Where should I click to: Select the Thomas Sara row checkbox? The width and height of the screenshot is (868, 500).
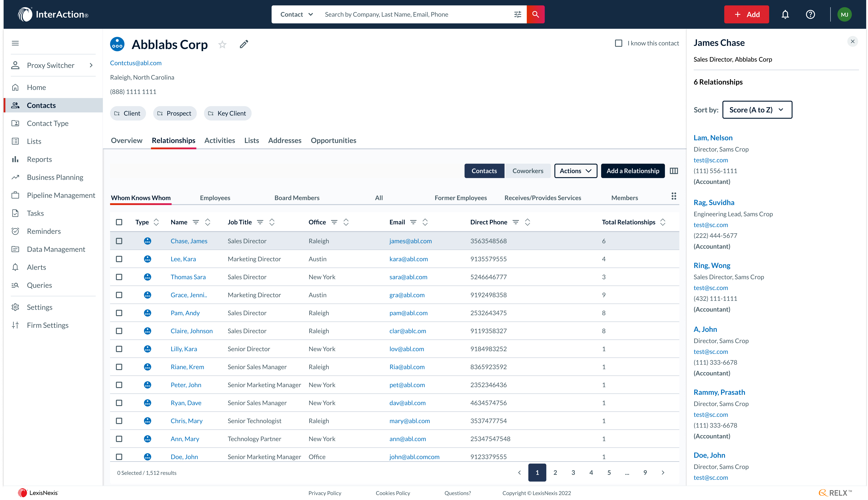pos(119,277)
